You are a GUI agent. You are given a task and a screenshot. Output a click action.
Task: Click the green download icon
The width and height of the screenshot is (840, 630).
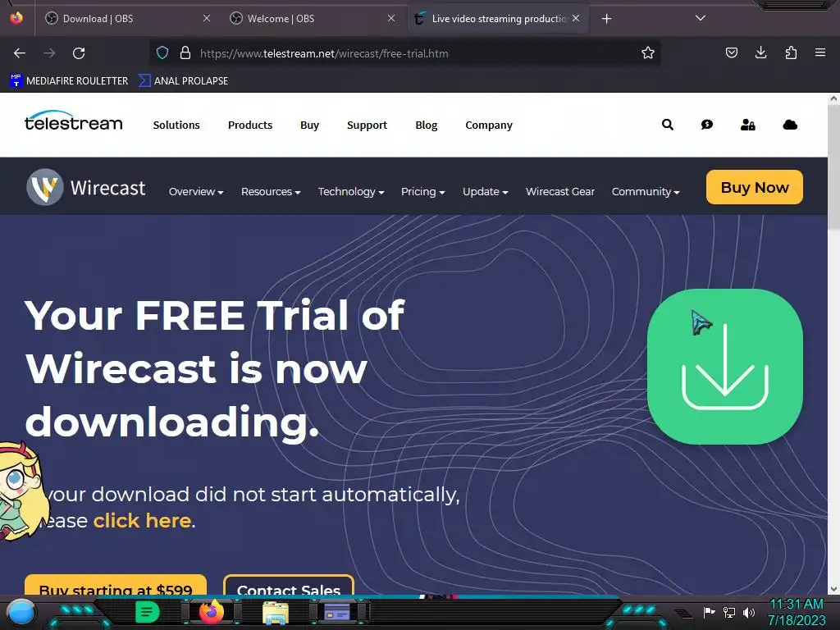pos(725,367)
